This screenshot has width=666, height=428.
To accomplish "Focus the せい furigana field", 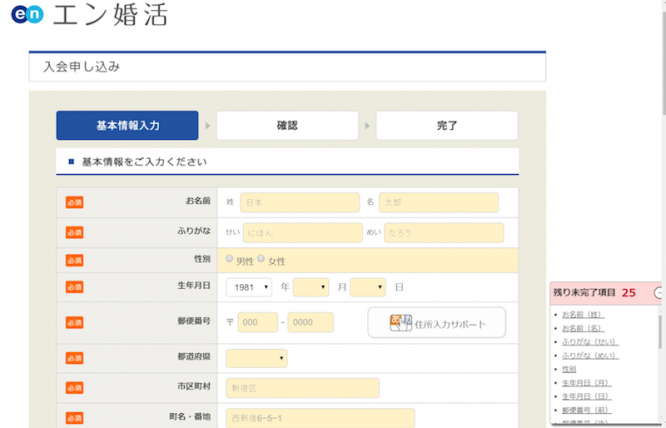I will [x=303, y=233].
